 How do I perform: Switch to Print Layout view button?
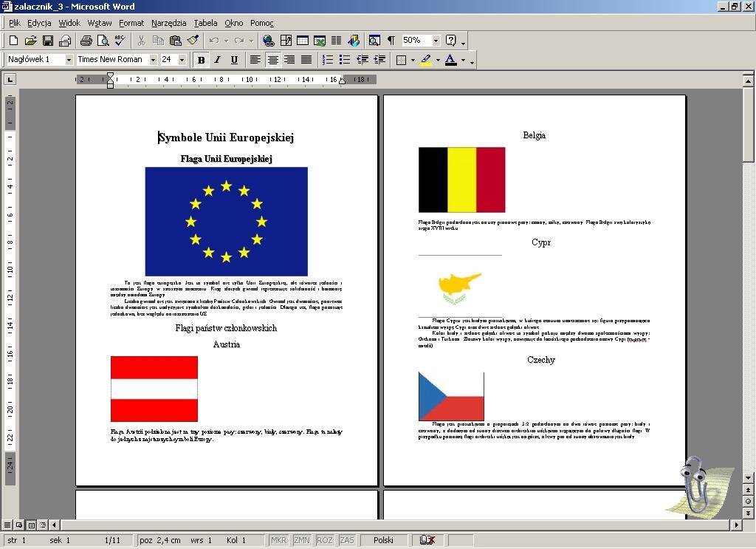[x=31, y=525]
